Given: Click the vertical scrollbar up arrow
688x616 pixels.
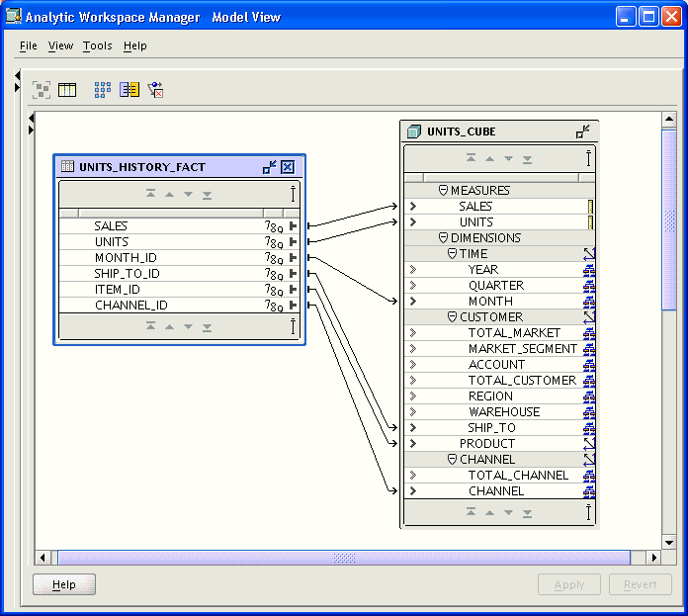Looking at the screenshot, I should pyautogui.click(x=669, y=119).
